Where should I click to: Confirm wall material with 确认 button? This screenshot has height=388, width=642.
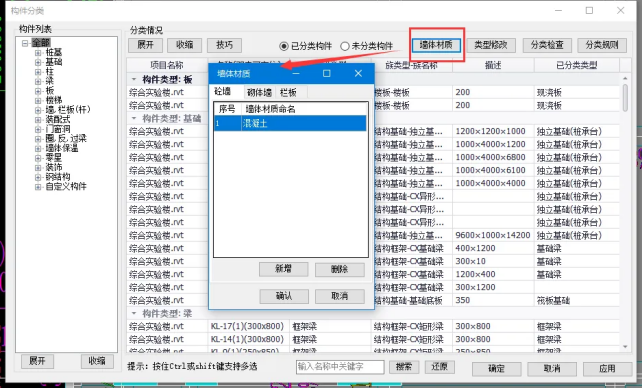coord(284,296)
